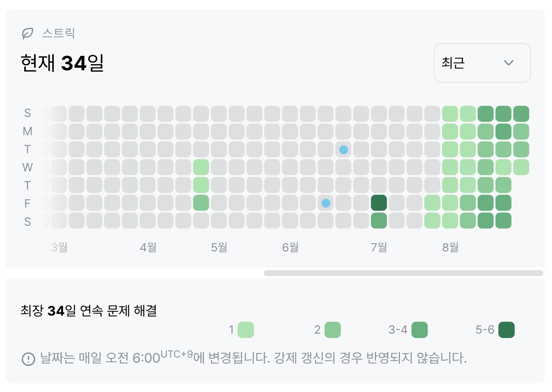Click the blue dot on the Friday row
The image size is (552, 392).
pos(326,203)
